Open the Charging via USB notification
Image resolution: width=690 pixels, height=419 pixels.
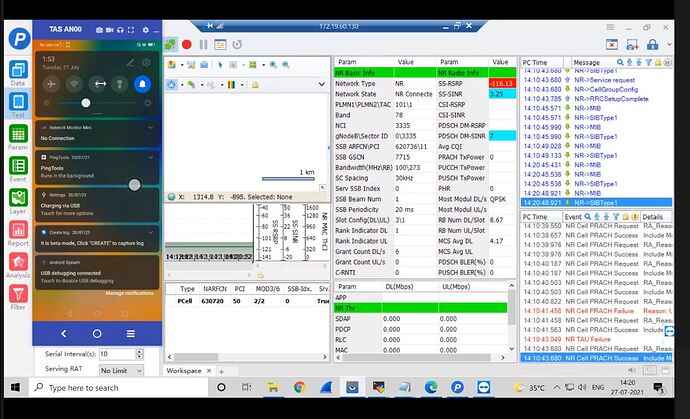click(x=97, y=205)
